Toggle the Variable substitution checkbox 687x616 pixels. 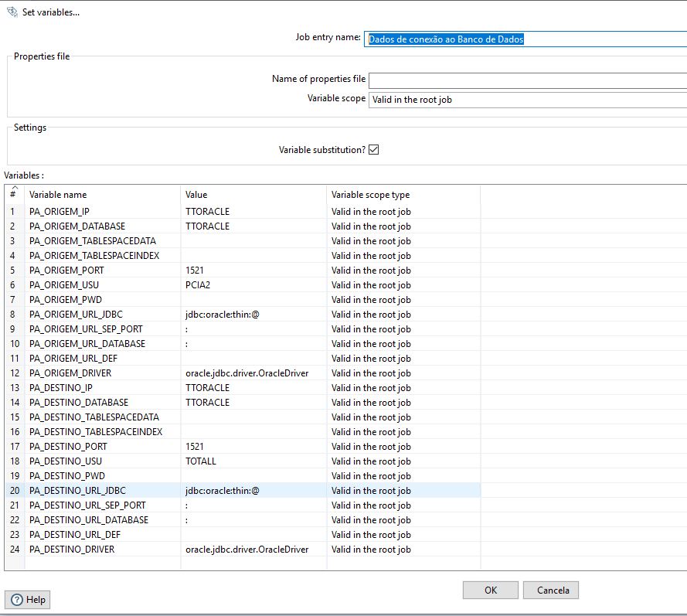click(374, 150)
